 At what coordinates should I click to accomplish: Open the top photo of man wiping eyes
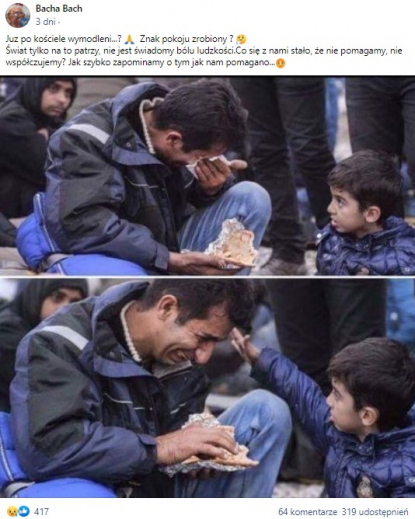click(207, 176)
